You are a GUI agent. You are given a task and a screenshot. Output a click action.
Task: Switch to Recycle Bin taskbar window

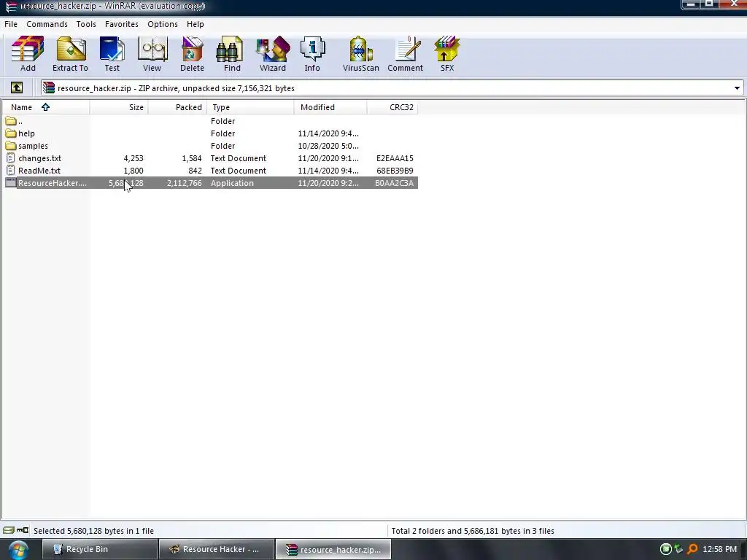pyautogui.click(x=99, y=549)
